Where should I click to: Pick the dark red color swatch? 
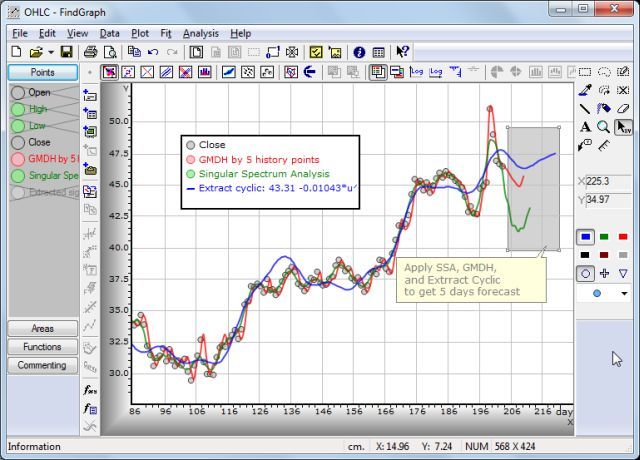(x=604, y=255)
